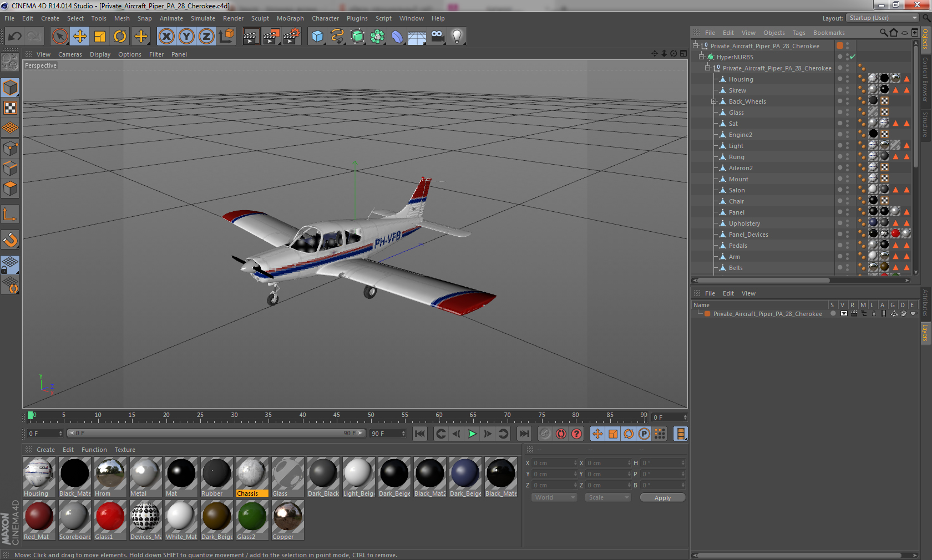
Task: Click the Apply button
Action: [662, 497]
